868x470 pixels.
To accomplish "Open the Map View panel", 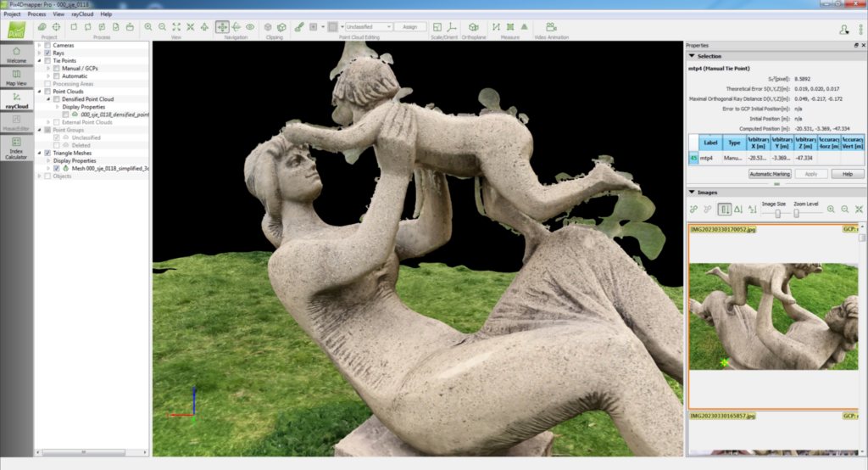I will click(x=16, y=77).
